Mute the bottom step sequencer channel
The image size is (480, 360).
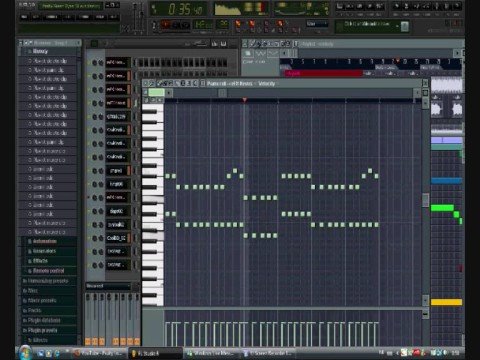89,265
